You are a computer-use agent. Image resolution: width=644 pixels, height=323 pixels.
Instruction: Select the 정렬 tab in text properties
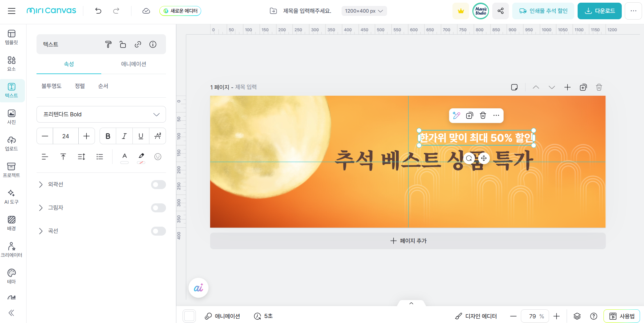point(80,86)
